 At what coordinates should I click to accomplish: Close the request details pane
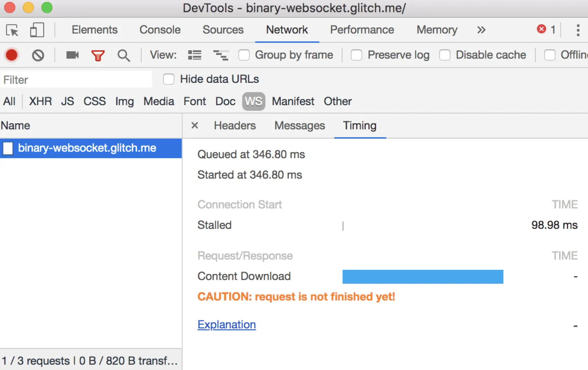195,126
